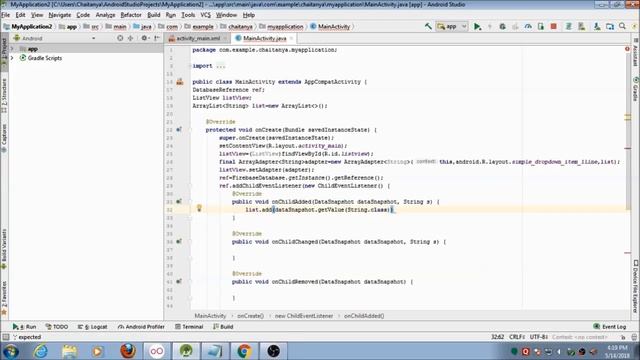Expand the Gradle Scripts node

pyautogui.click(x=12, y=58)
